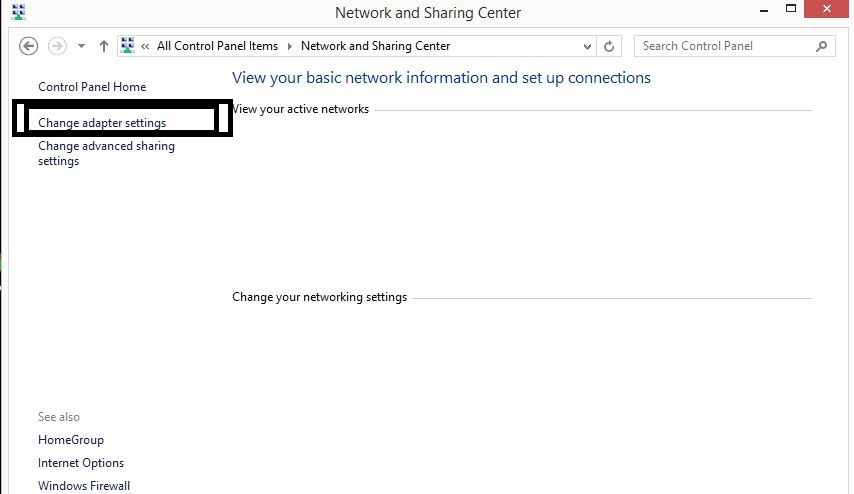
Task: Click the network icon in the address bar
Action: 127,46
